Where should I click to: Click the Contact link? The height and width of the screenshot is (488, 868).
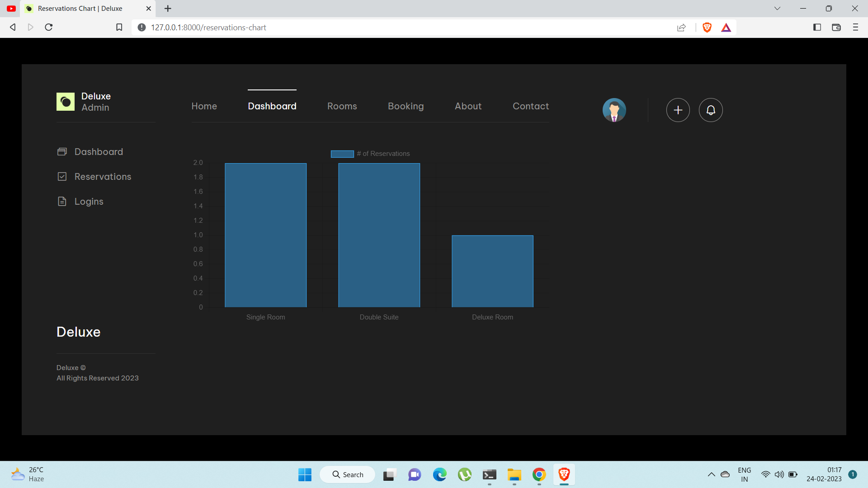tap(530, 106)
